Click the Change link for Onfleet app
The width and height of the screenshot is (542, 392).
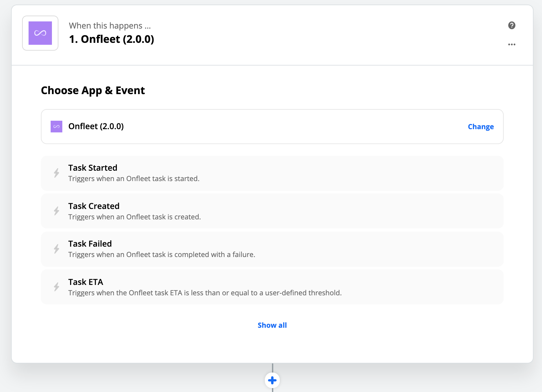click(x=481, y=127)
